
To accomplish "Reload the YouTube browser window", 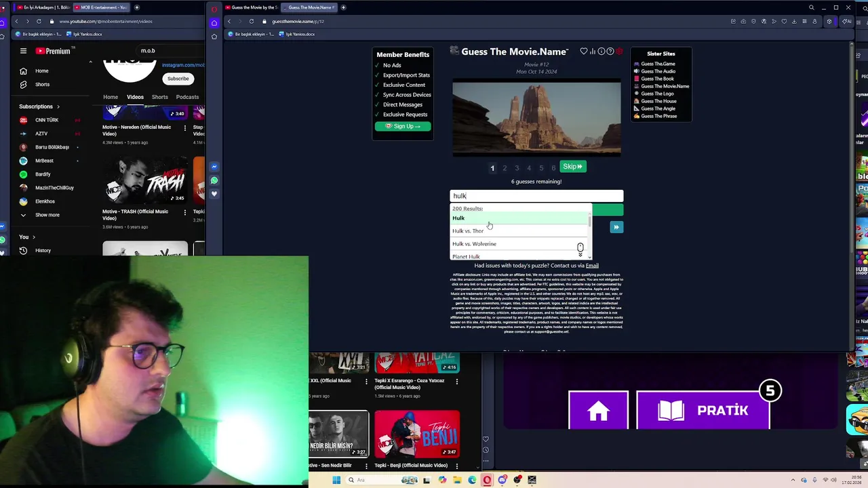I will click(x=39, y=21).
